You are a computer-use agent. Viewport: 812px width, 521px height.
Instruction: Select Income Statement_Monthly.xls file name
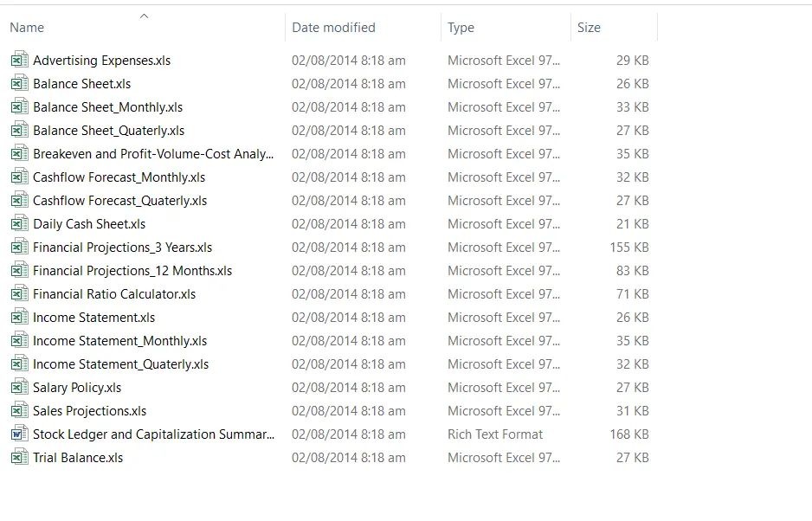click(119, 341)
